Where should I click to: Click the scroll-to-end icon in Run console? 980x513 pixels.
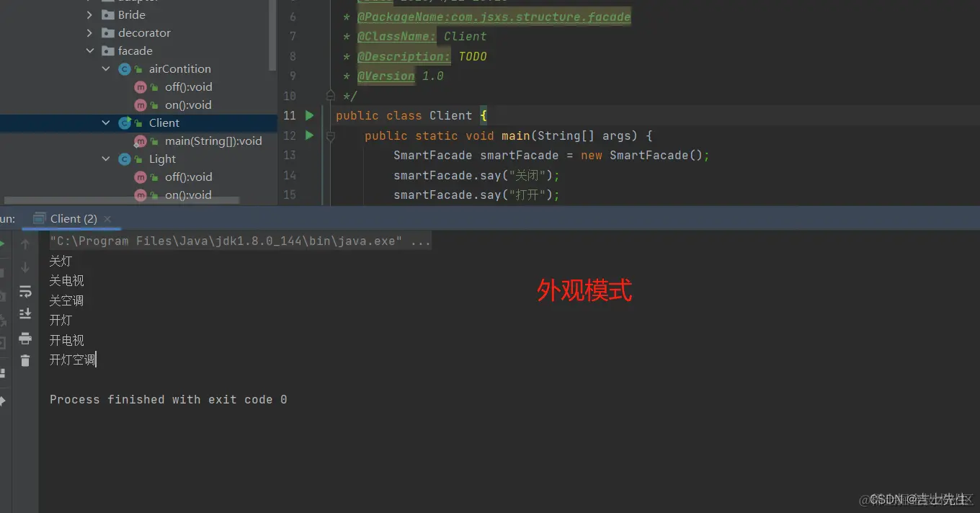(25, 313)
